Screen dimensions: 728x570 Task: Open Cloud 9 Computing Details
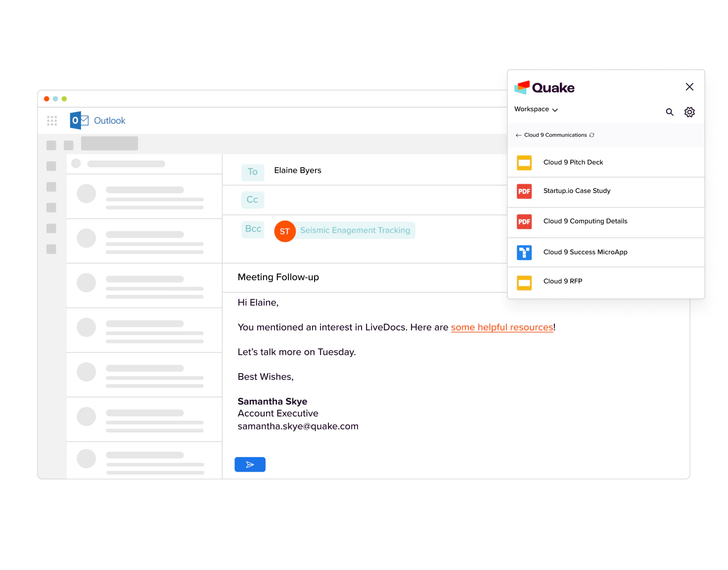(606, 223)
